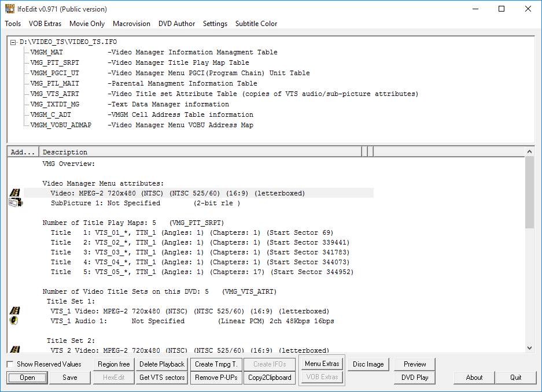Click the Add... column header

[x=23, y=152]
